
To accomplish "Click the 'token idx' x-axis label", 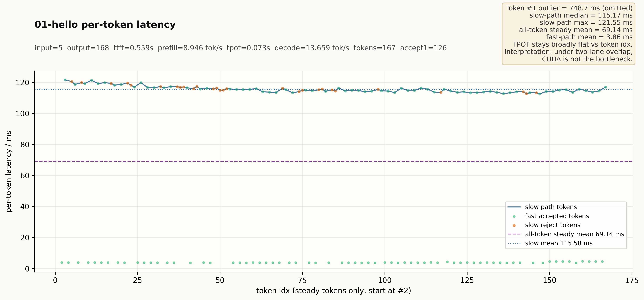I will tap(334, 291).
